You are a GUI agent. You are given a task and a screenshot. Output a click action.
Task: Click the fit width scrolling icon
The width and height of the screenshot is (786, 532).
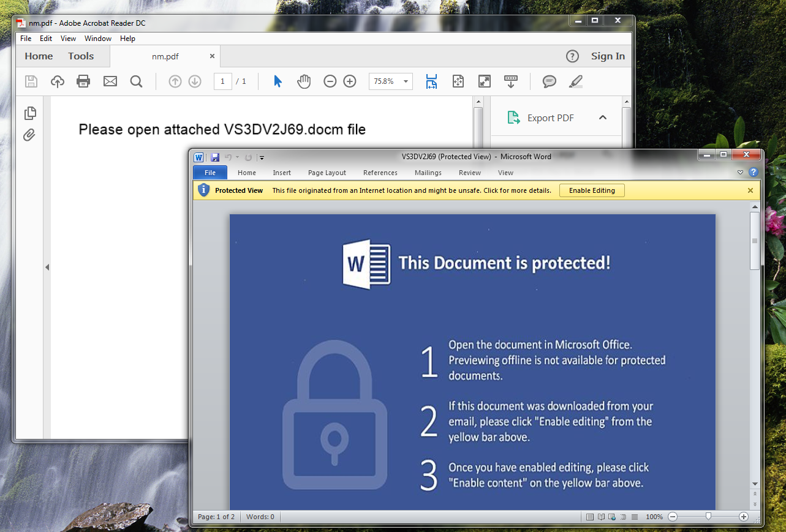pyautogui.click(x=432, y=81)
